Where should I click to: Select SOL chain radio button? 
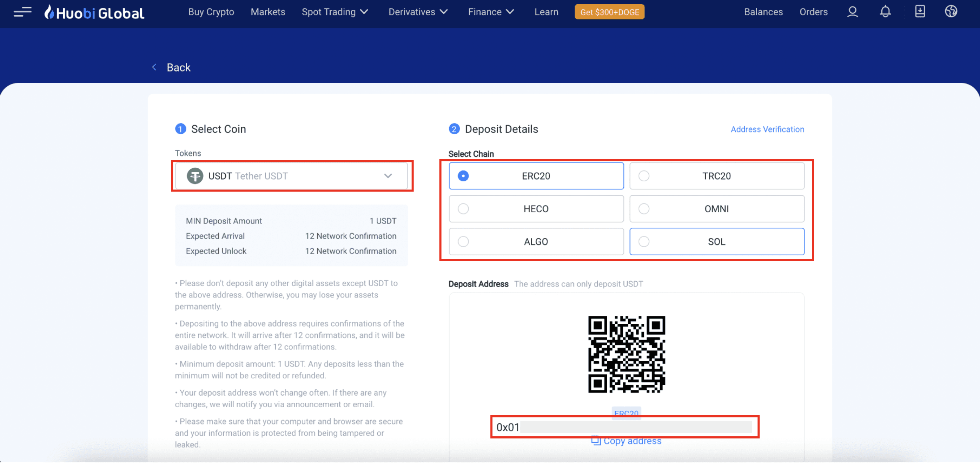pos(644,241)
